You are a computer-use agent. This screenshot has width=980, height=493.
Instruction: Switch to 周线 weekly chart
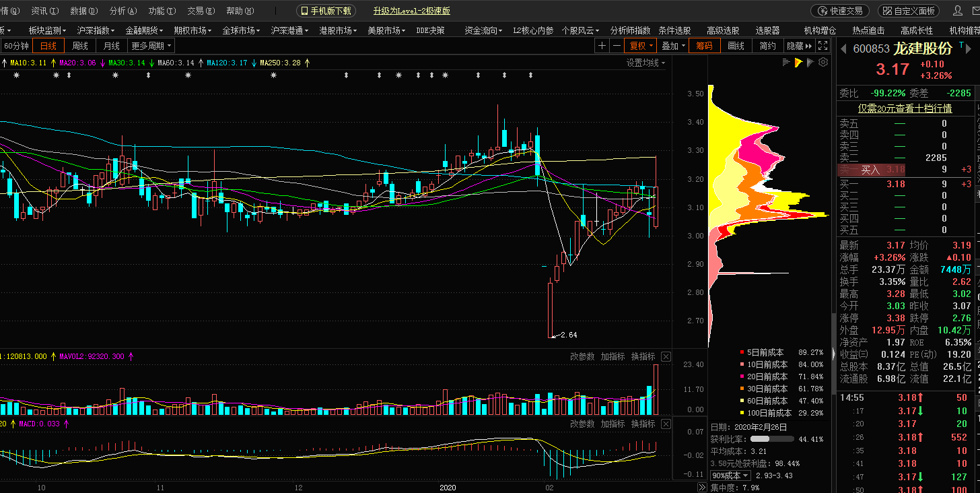click(x=80, y=46)
